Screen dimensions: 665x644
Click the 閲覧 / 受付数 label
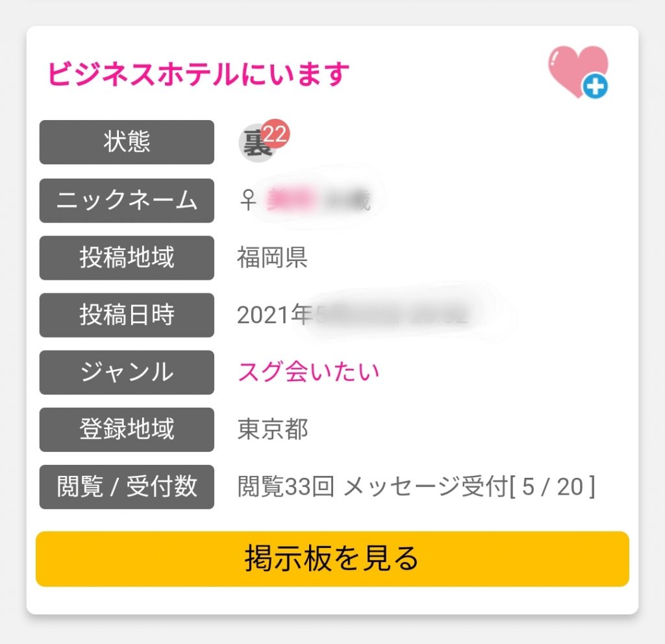(127, 486)
